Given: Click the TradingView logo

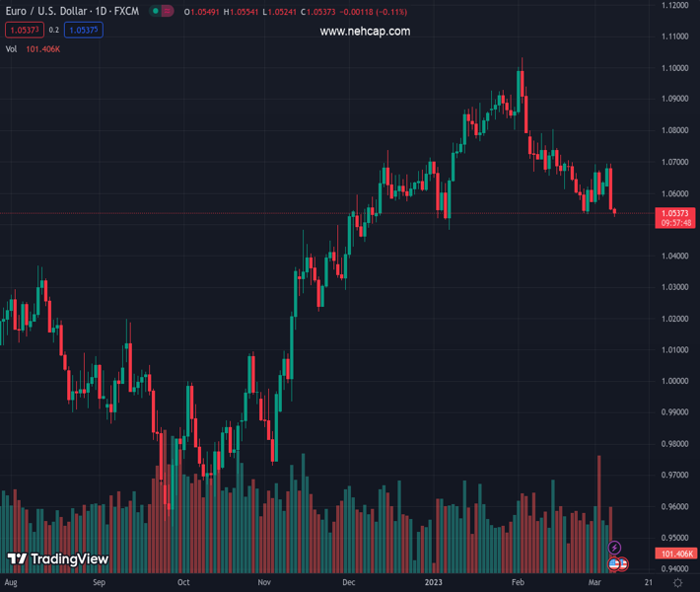Looking at the screenshot, I should pos(58,558).
